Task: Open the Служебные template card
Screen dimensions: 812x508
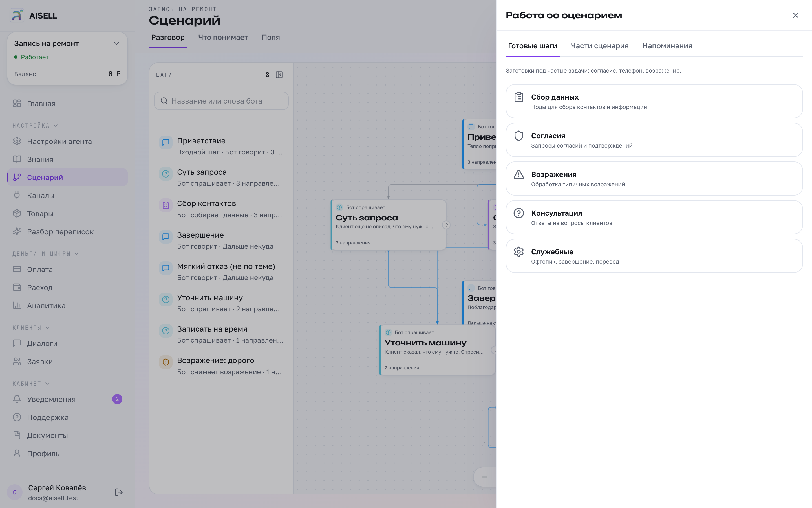Action: 654,256
